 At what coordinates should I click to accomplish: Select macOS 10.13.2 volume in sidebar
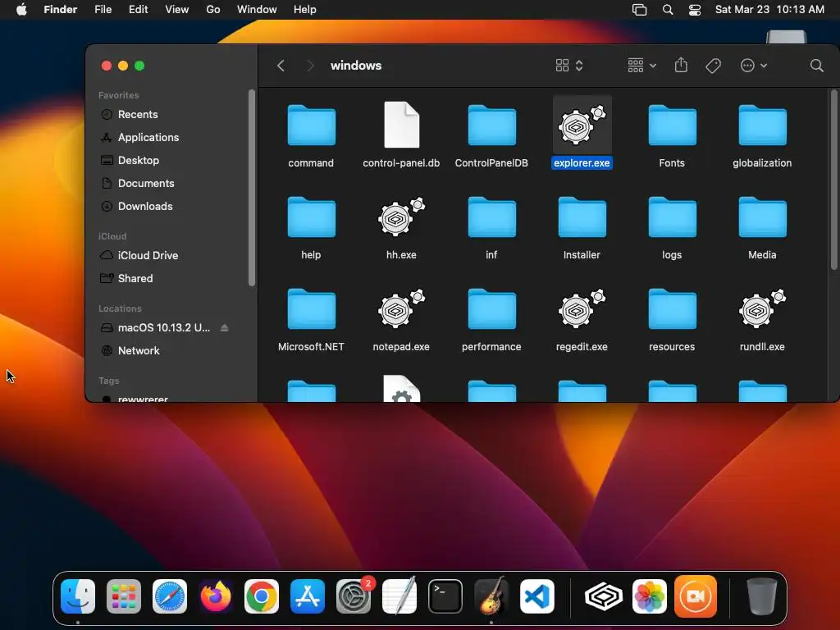tap(164, 327)
